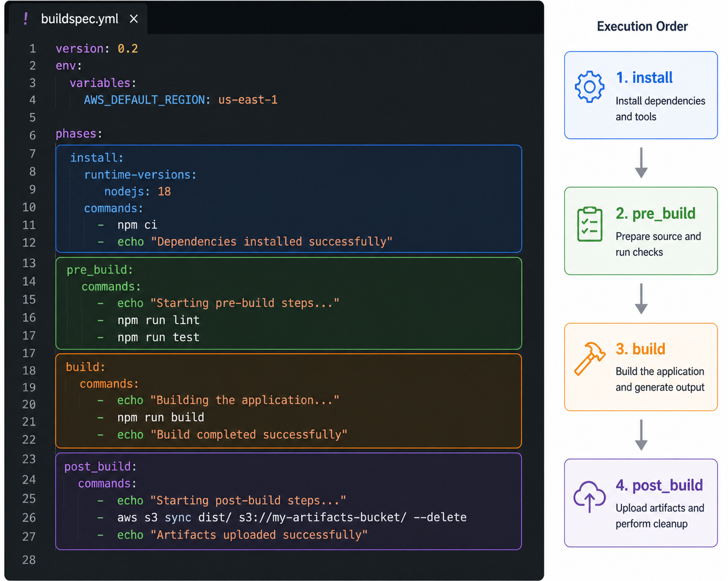Click the YAML exclamation icon on the tab

click(25, 19)
